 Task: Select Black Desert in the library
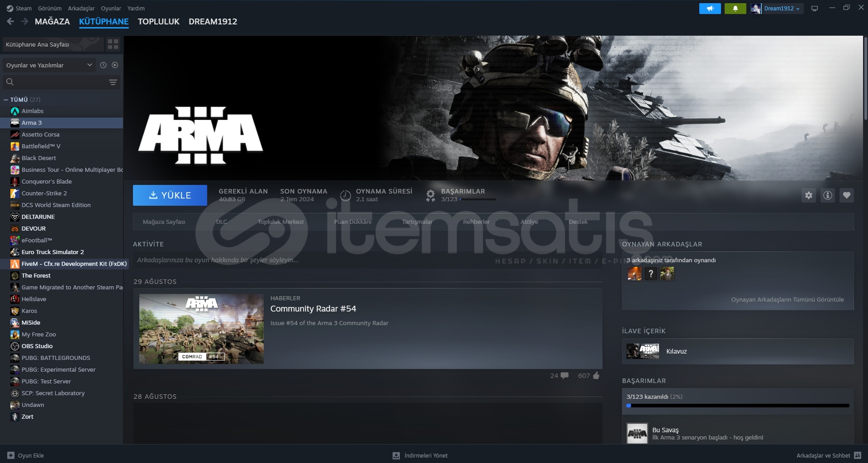pos(62,158)
